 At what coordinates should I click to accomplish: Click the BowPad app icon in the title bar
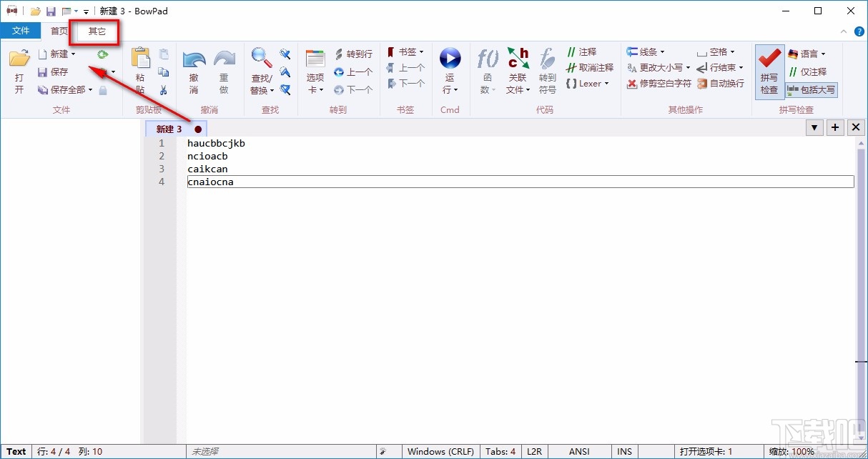tap(11, 11)
